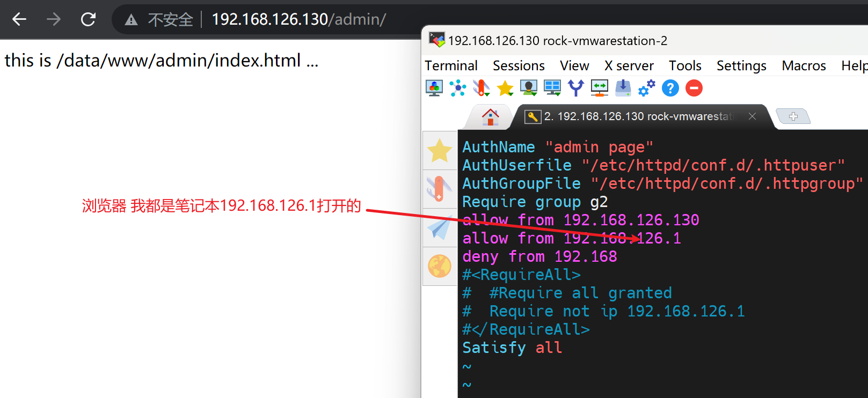Close the 192.168.126.130 SSH session tab

pos(753,116)
